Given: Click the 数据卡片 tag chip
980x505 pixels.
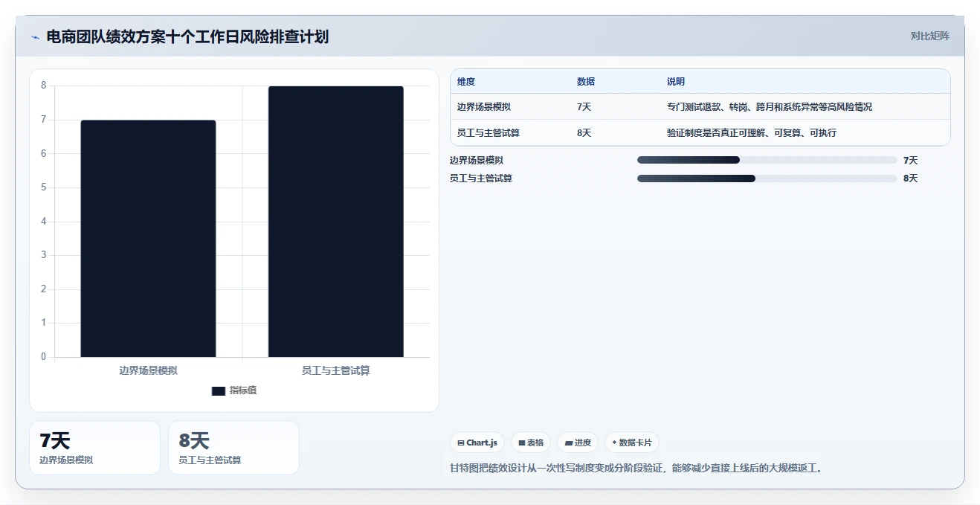Looking at the screenshot, I should pyautogui.click(x=632, y=443).
